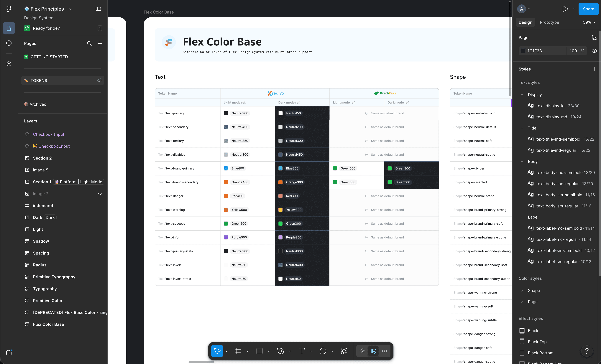Edit the page opacity 100 field
Screen dimensions: 601x364
[573, 51]
